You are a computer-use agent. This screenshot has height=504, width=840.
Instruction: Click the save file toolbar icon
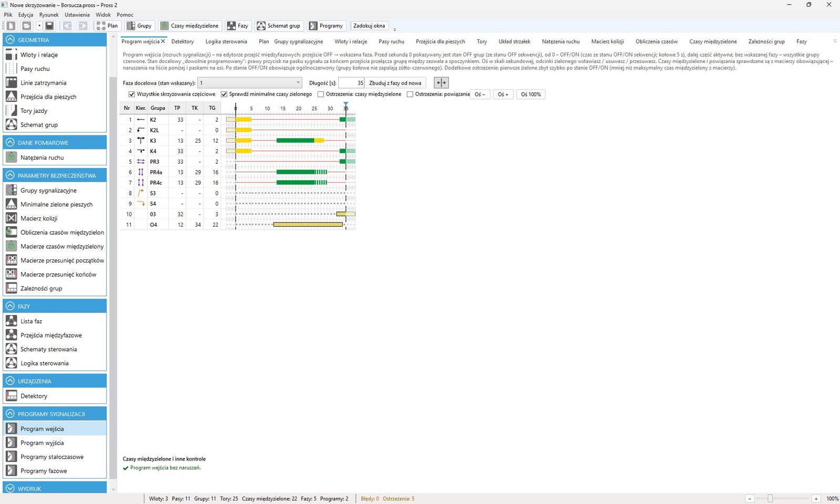pyautogui.click(x=49, y=26)
